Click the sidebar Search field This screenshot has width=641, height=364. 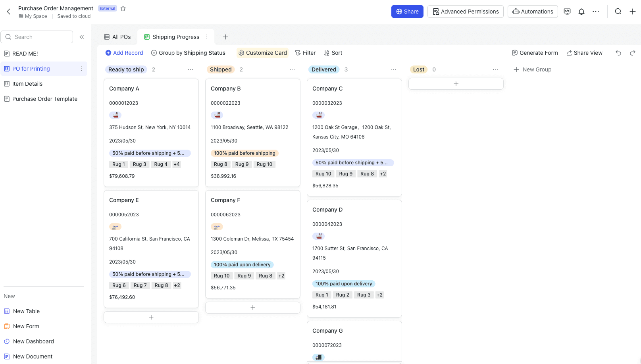point(37,37)
